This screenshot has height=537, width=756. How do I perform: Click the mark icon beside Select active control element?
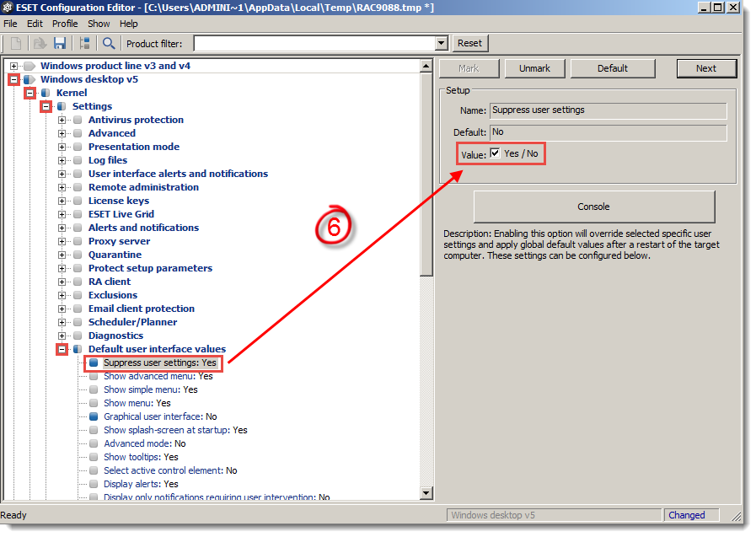[94, 470]
